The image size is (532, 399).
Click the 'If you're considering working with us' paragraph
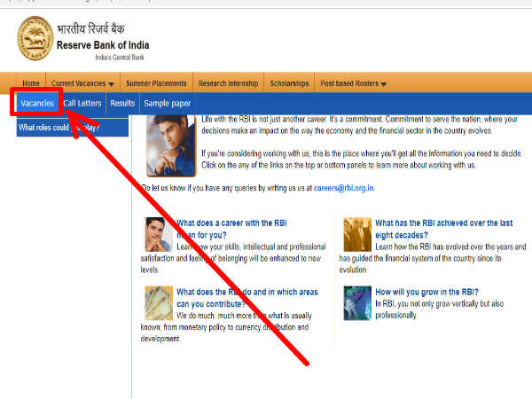[362, 160]
